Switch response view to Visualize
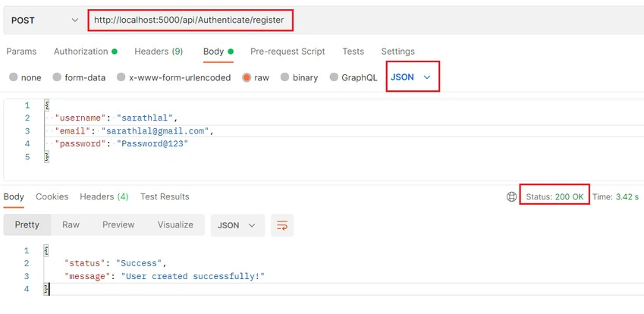The height and width of the screenshot is (314, 644). coord(175,225)
